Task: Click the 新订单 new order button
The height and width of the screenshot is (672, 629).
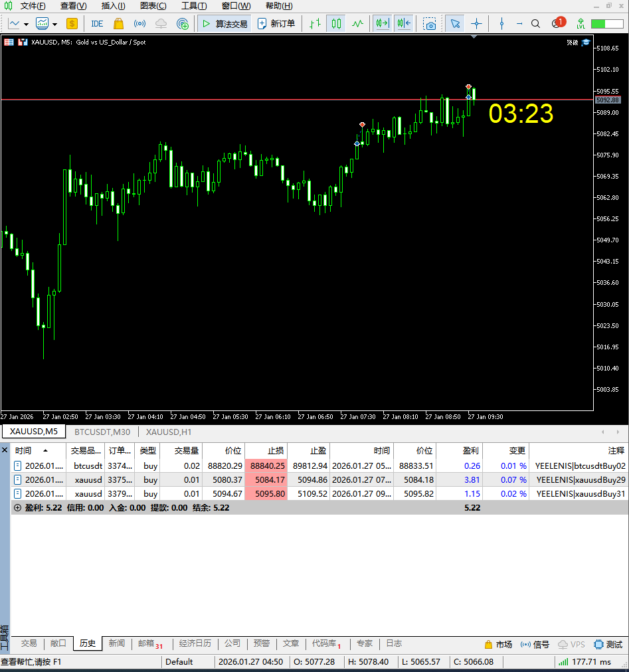Action: click(x=276, y=23)
